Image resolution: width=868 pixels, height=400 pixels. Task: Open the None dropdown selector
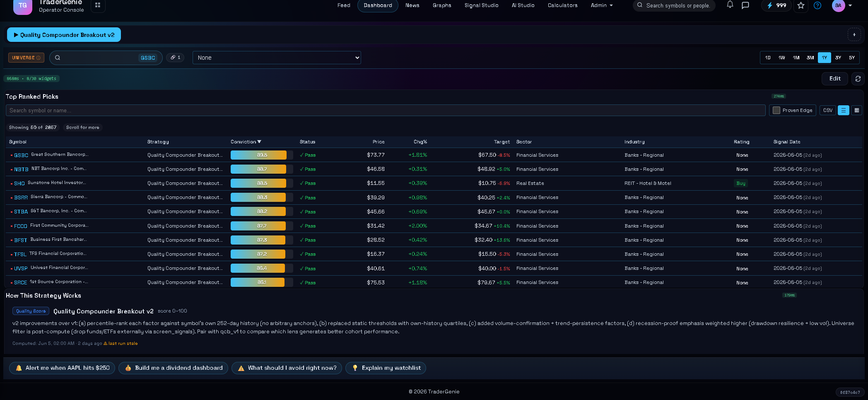277,58
